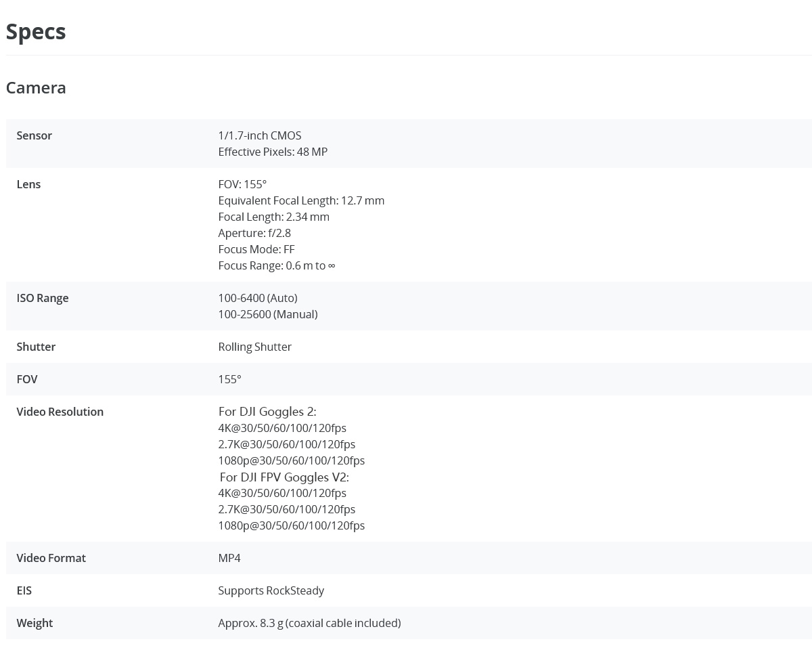Click the For DJI Goggles 2 subheading
812x648 pixels.
tap(267, 412)
